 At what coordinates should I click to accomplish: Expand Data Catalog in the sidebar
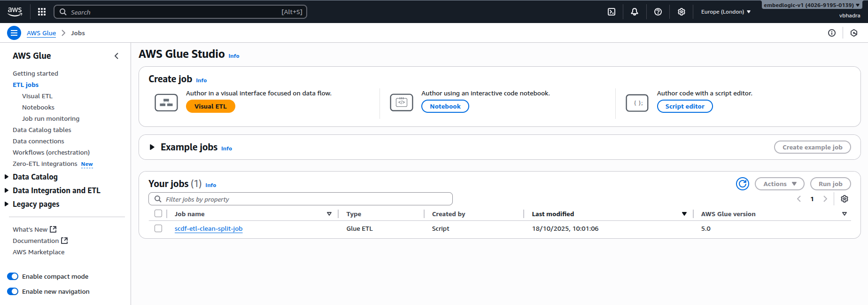(7, 177)
